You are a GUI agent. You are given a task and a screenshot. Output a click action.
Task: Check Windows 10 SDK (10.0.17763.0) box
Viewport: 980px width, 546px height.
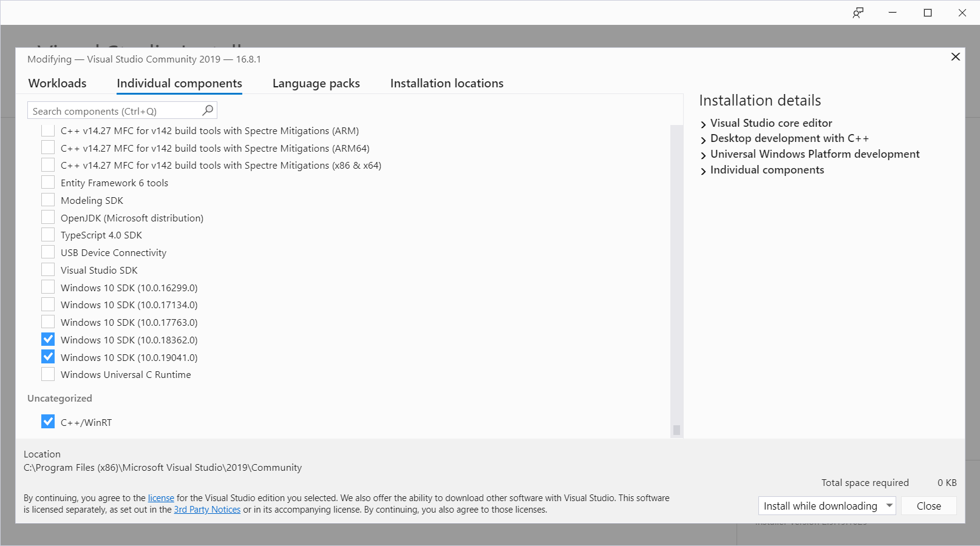pyautogui.click(x=48, y=322)
